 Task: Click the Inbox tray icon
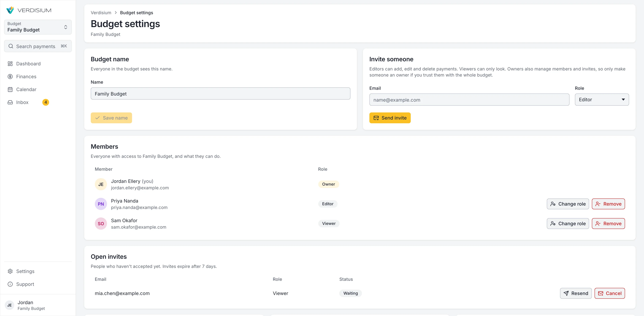click(10, 102)
